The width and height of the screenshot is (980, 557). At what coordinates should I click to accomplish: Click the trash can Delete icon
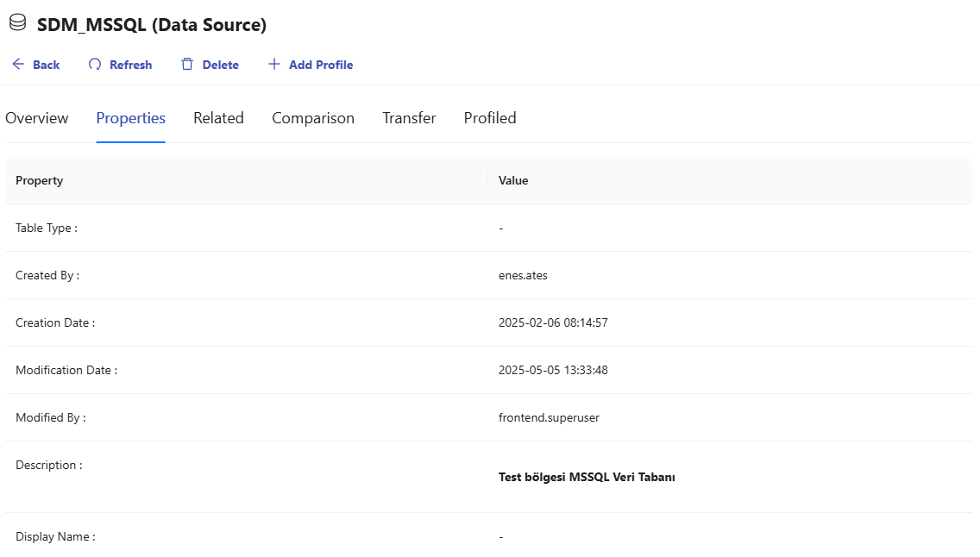[x=187, y=65]
